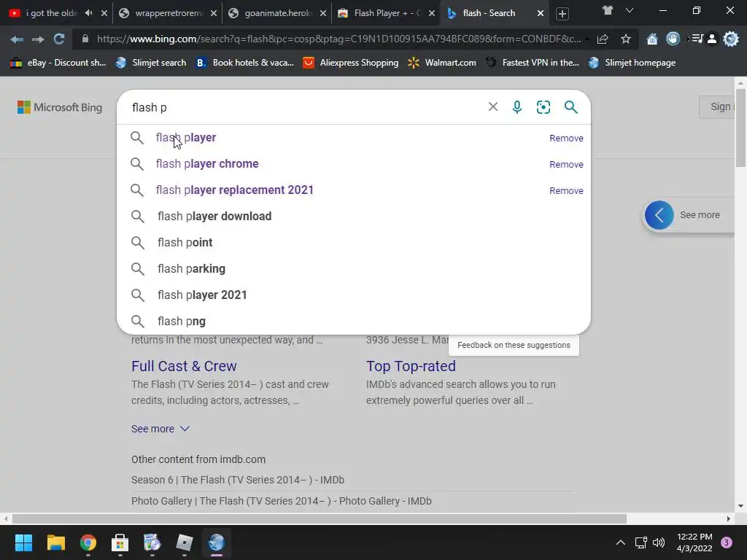Clear the search box with the X icon
The image size is (747, 560).
493,106
